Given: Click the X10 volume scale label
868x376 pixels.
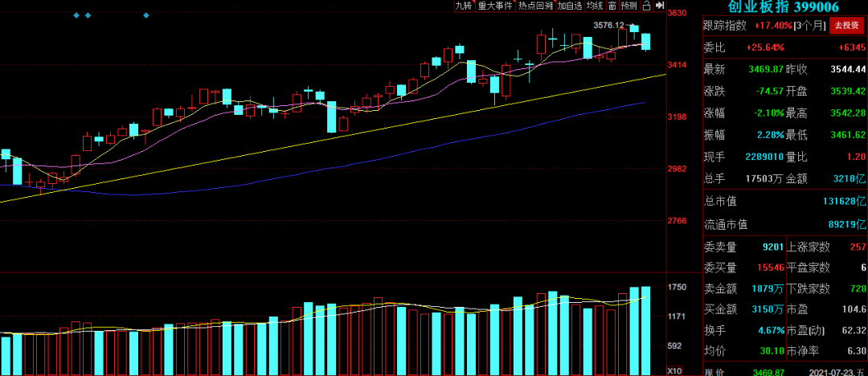Looking at the screenshot, I should pos(675,370).
